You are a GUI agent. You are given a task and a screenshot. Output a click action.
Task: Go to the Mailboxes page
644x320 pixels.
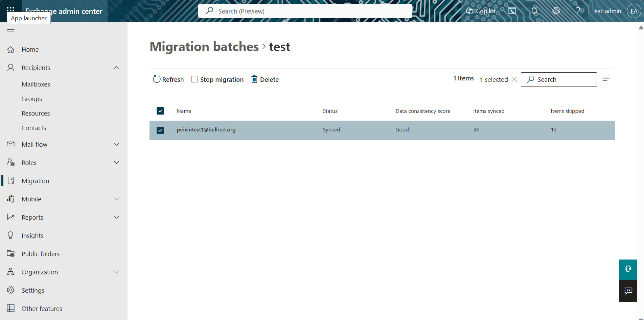[36, 84]
